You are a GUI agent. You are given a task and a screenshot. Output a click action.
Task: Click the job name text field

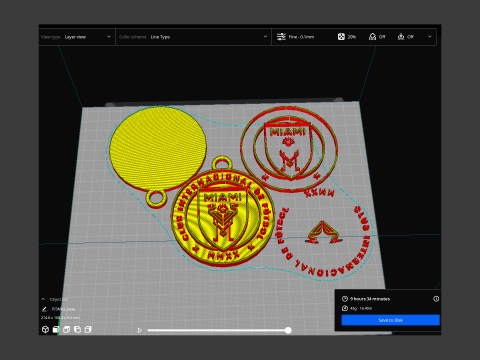(x=63, y=309)
